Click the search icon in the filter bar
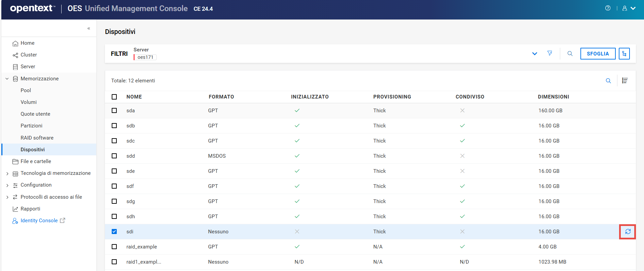The image size is (644, 271). coord(570,53)
